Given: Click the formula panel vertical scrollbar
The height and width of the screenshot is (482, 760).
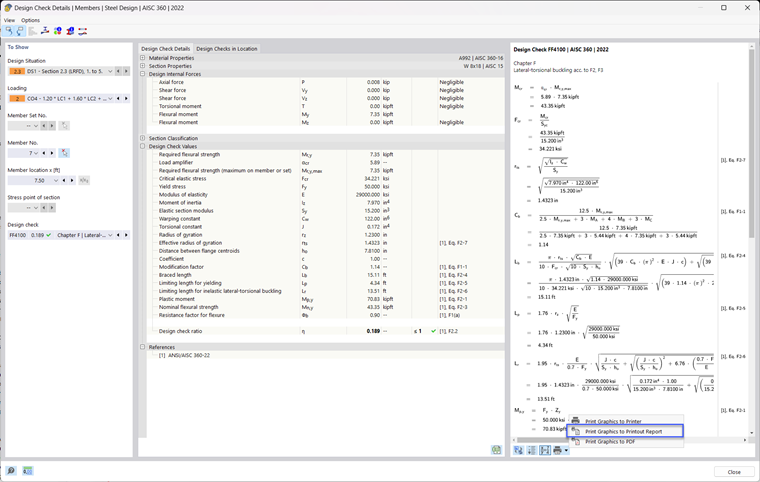Looking at the screenshot, I should point(752,145).
